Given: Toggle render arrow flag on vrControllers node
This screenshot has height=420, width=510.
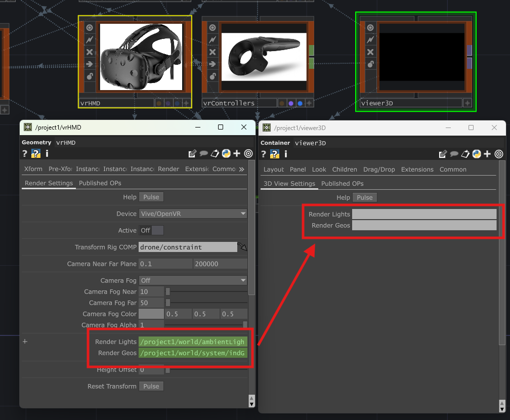Looking at the screenshot, I should [212, 64].
